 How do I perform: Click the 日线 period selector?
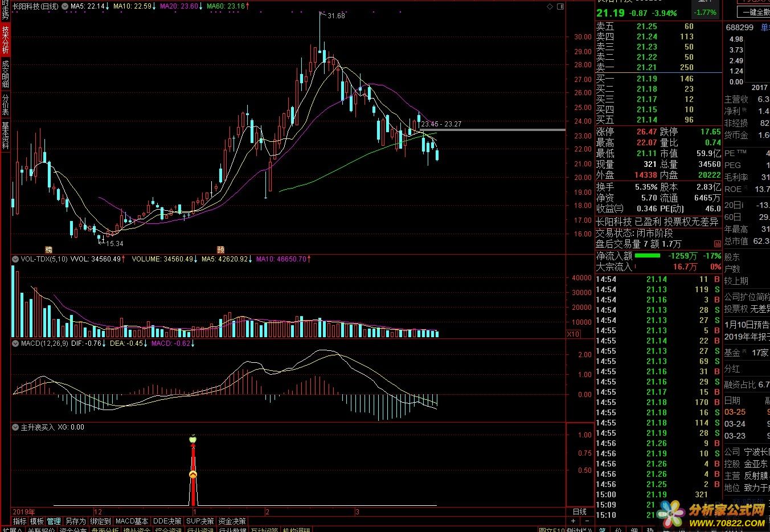coord(579,511)
